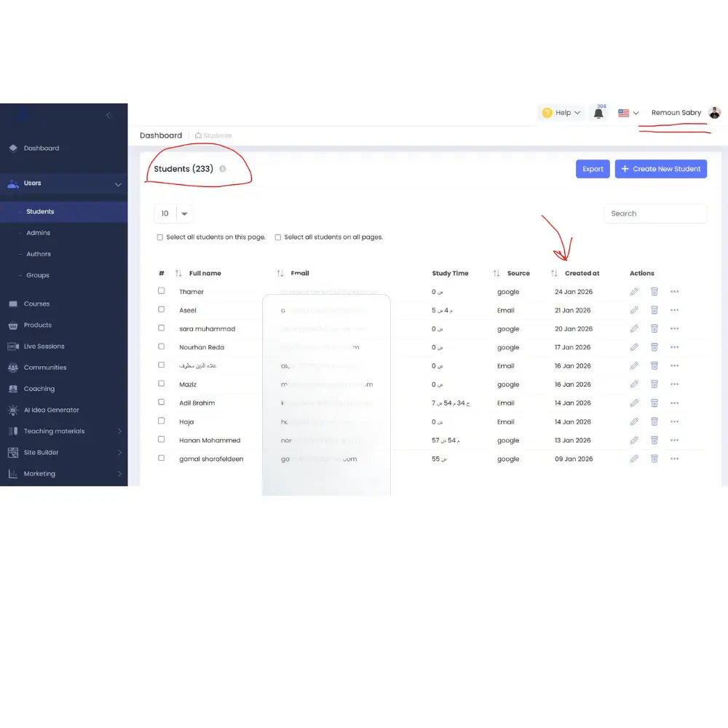728x728 pixels.
Task: Tick the checkbox for Nourhan Reda row
Action: (x=162, y=347)
